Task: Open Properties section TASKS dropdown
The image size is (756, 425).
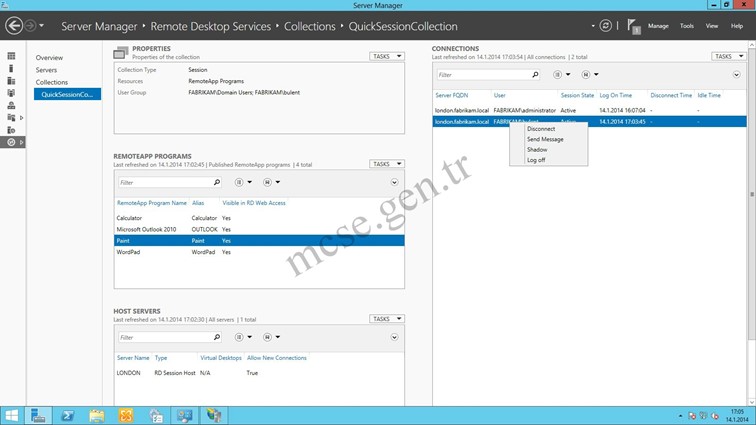Action: (x=387, y=56)
